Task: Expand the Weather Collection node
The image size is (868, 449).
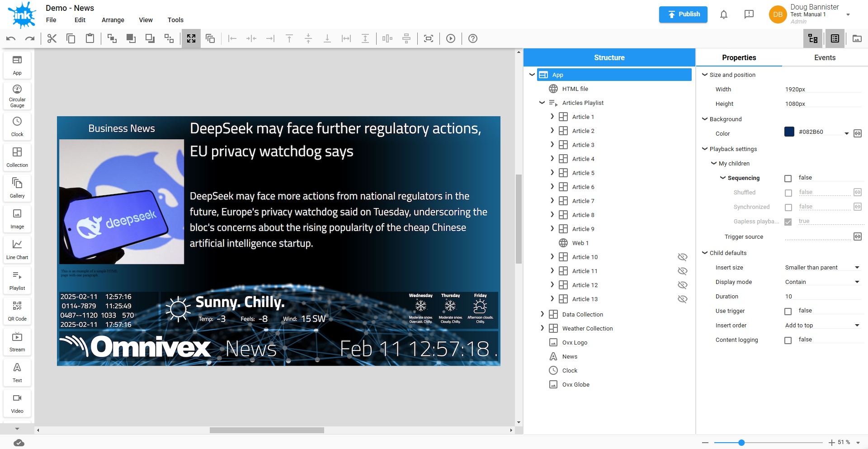Action: click(x=542, y=328)
